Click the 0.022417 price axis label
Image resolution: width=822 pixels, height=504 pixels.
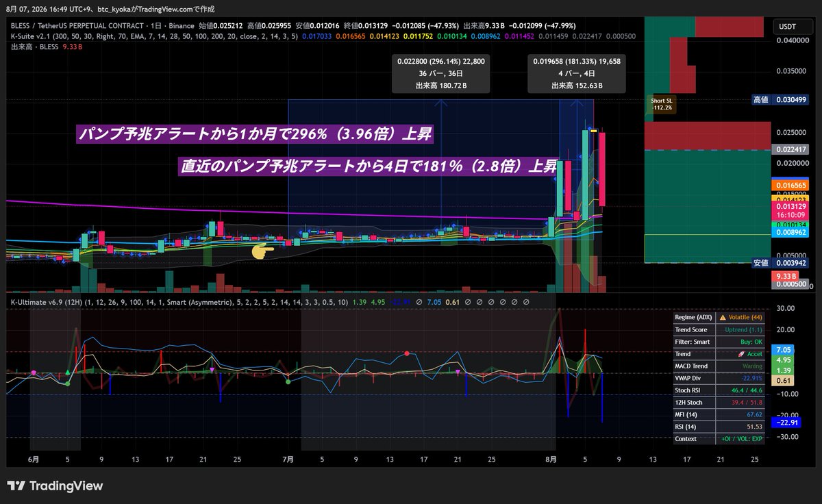[789, 149]
